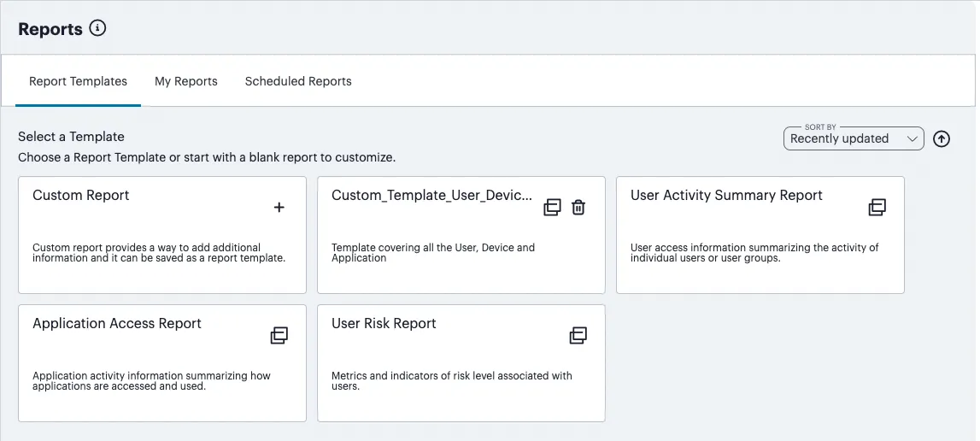The height and width of the screenshot is (441, 980).
Task: Click copy icon on User Risk Report
Action: pyautogui.click(x=578, y=335)
